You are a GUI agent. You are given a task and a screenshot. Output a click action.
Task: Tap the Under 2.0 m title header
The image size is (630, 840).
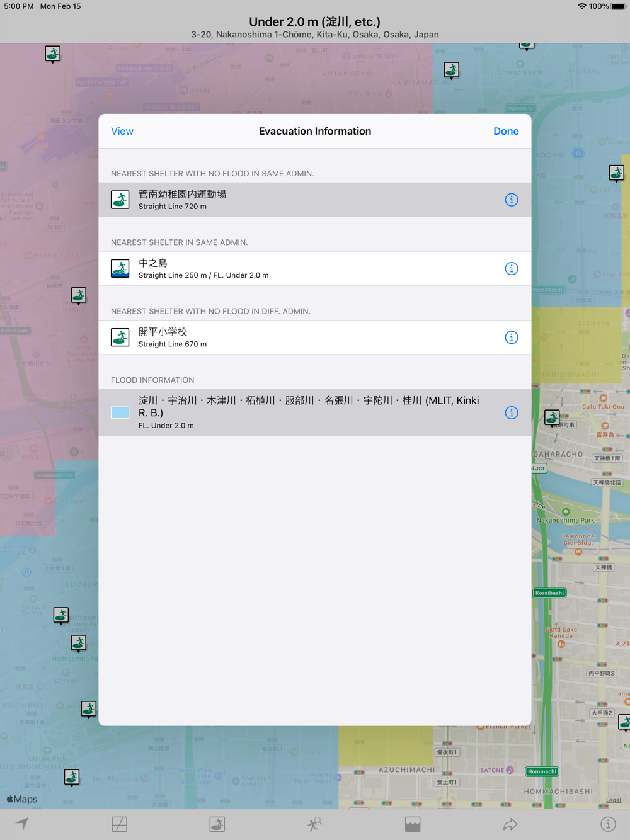click(315, 22)
